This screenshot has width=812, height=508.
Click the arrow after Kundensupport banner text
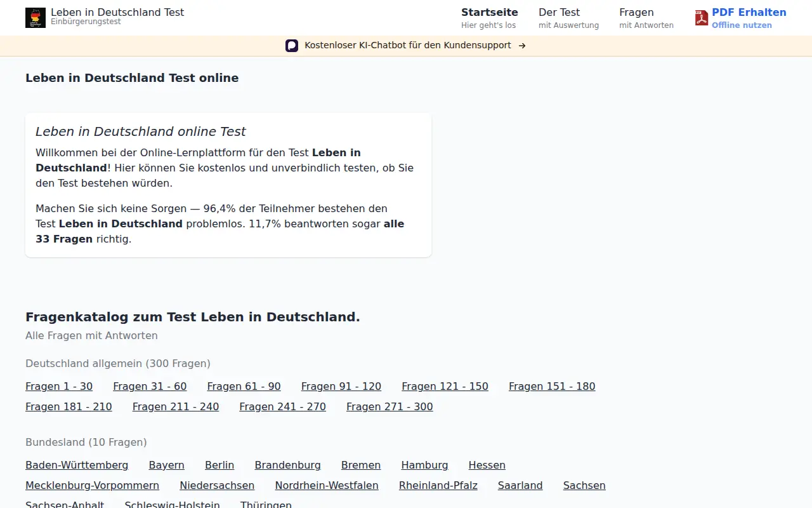click(522, 46)
